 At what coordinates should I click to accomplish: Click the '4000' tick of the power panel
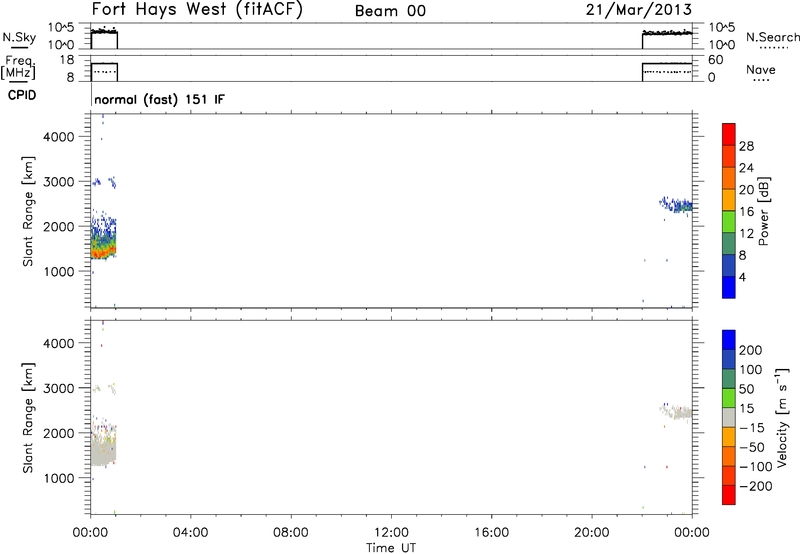click(x=58, y=137)
